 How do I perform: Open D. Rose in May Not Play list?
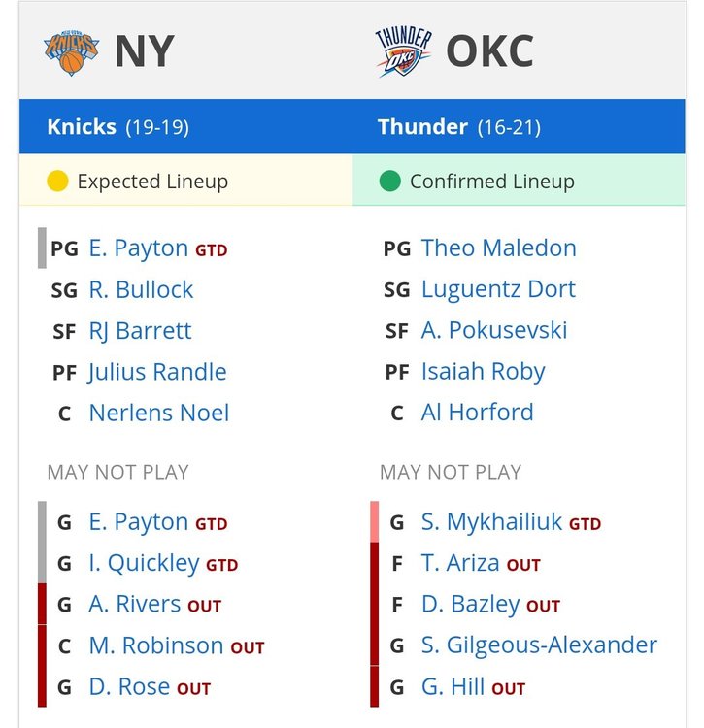(x=150, y=686)
